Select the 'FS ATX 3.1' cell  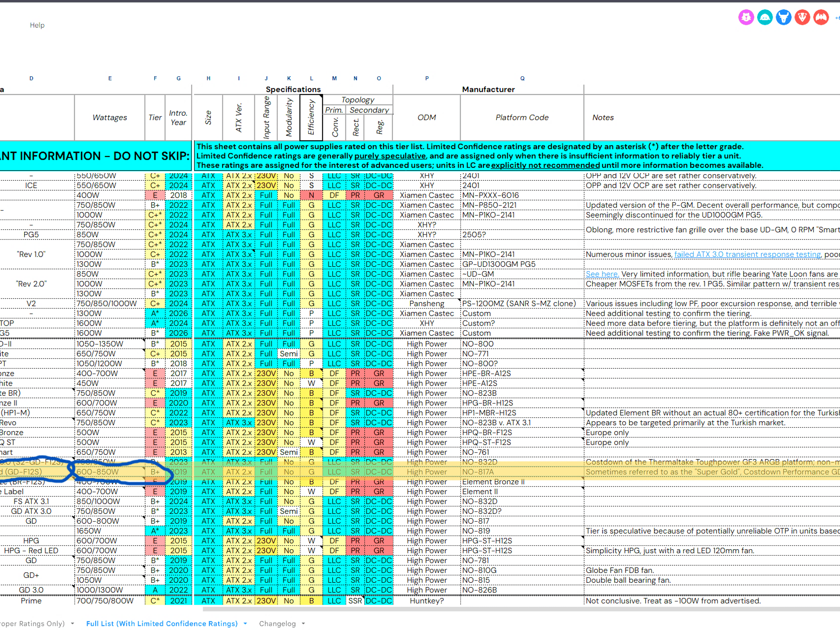point(32,501)
